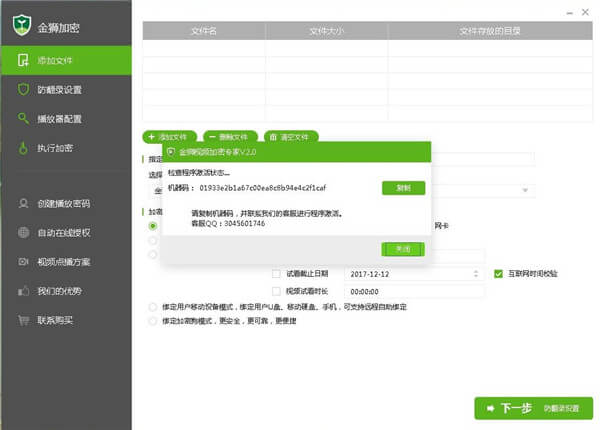This screenshot has height=430, width=600.
Task: Open 创建播放密码 via its user icon
Action: 23,203
